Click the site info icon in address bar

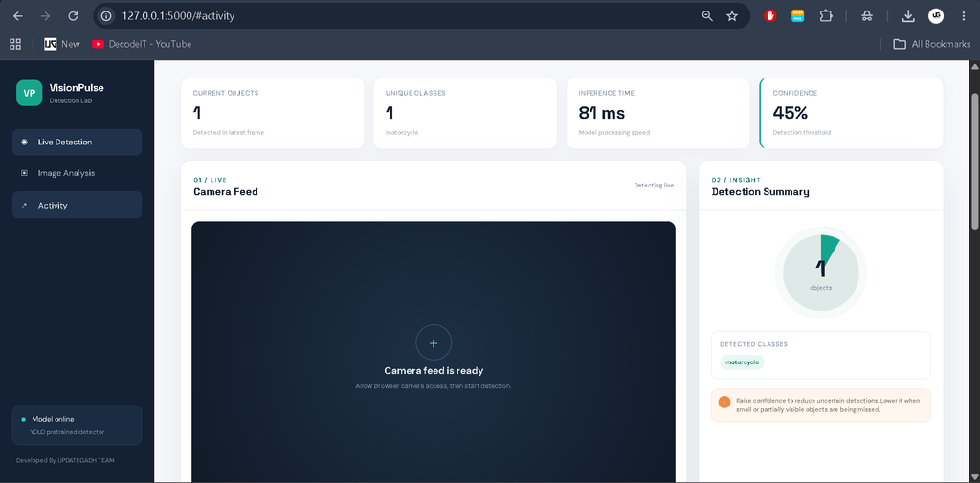[106, 16]
